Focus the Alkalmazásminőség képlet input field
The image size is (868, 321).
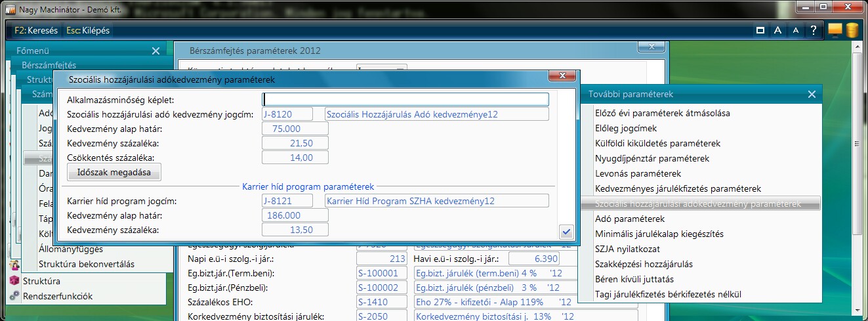[405, 99]
